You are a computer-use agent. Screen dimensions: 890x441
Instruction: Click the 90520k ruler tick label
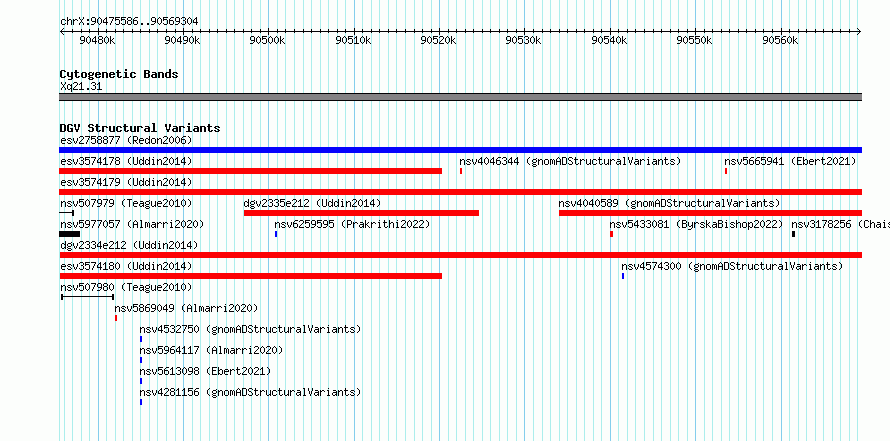coord(438,40)
